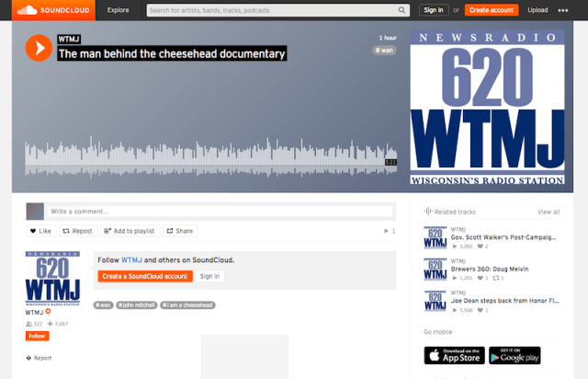Image resolution: width=588 pixels, height=379 pixels.
Task: Click Get it on Google Play badge
Action: [x=514, y=355]
